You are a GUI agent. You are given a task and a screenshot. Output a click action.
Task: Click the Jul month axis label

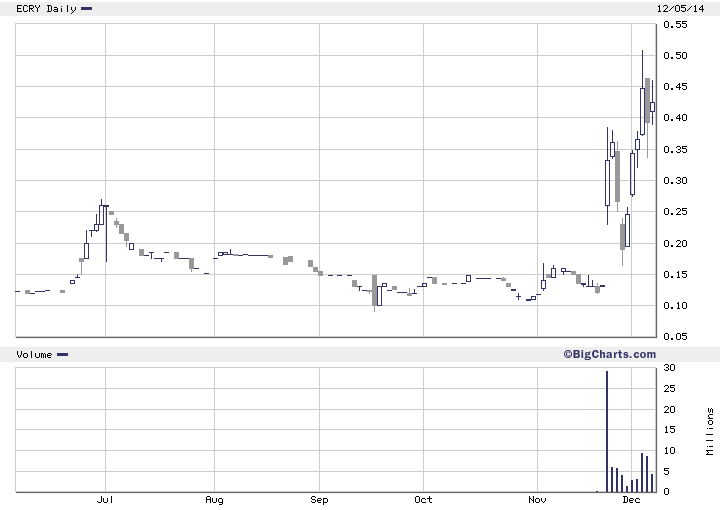[105, 499]
